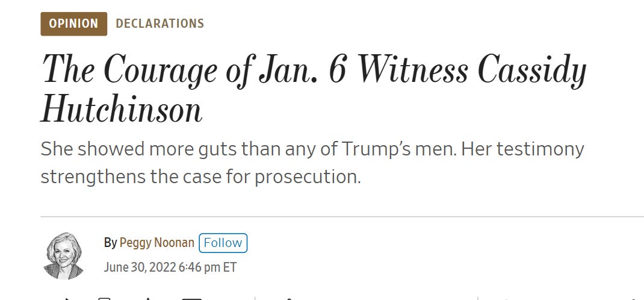Click the author portrait illustration

tap(64, 255)
